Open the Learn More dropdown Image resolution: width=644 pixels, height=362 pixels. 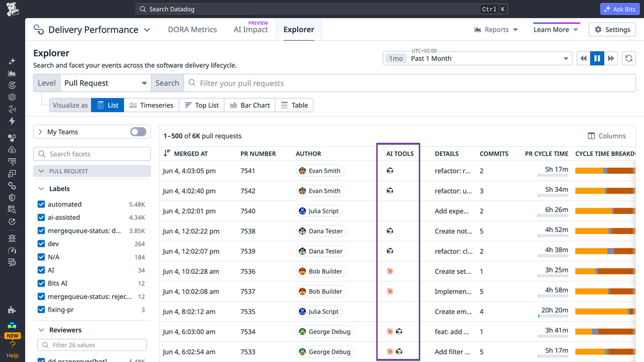[556, 30]
